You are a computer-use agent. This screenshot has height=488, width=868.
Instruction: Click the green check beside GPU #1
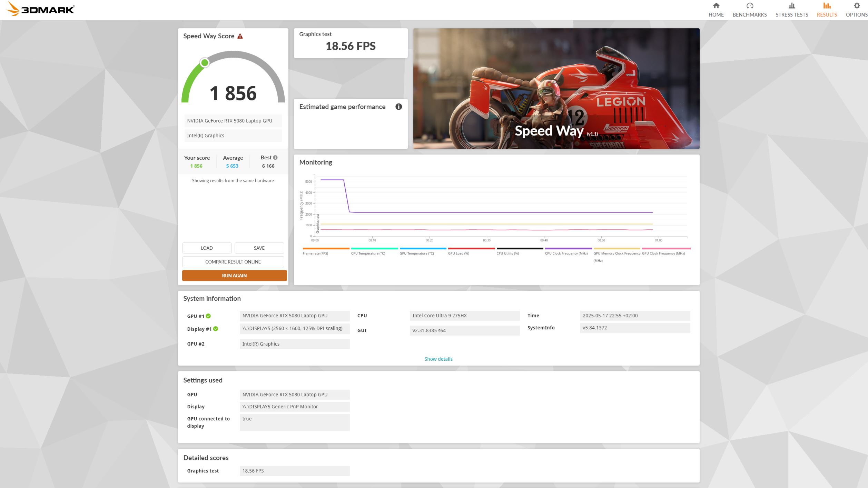(208, 316)
